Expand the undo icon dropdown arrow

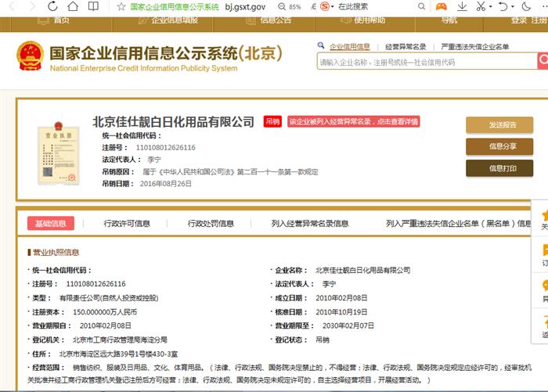(512, 6)
